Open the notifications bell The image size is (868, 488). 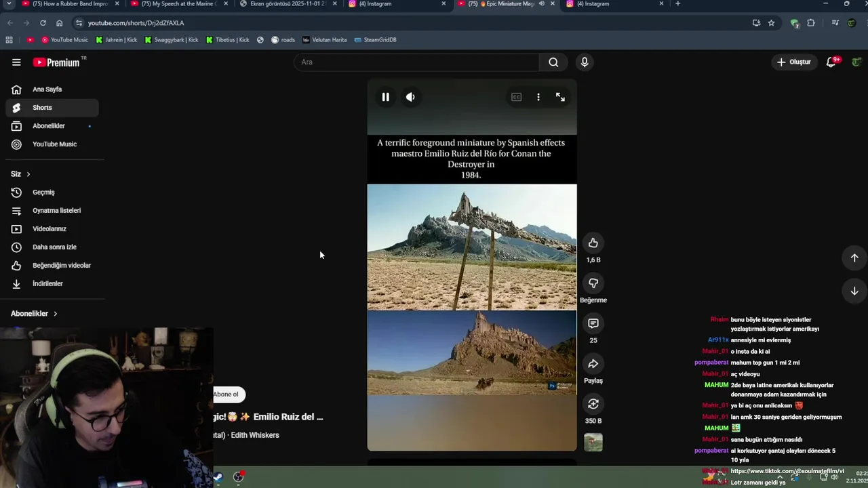coord(831,62)
